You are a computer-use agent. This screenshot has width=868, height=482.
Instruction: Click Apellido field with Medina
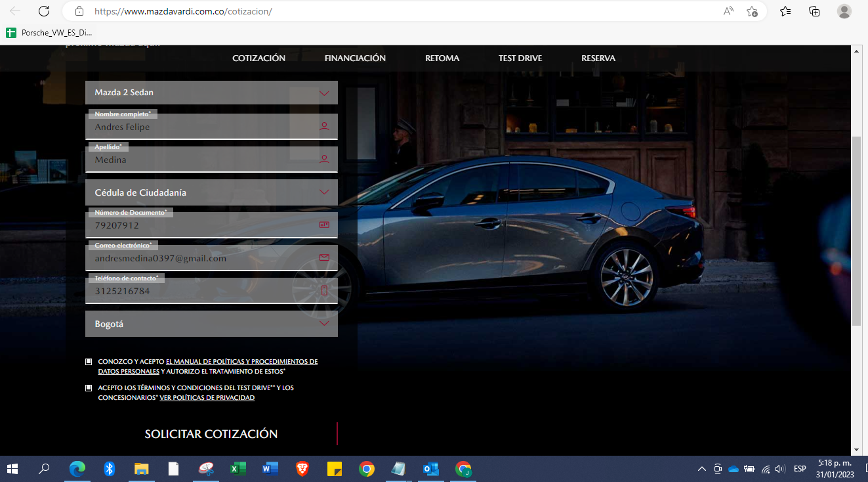[211, 159]
